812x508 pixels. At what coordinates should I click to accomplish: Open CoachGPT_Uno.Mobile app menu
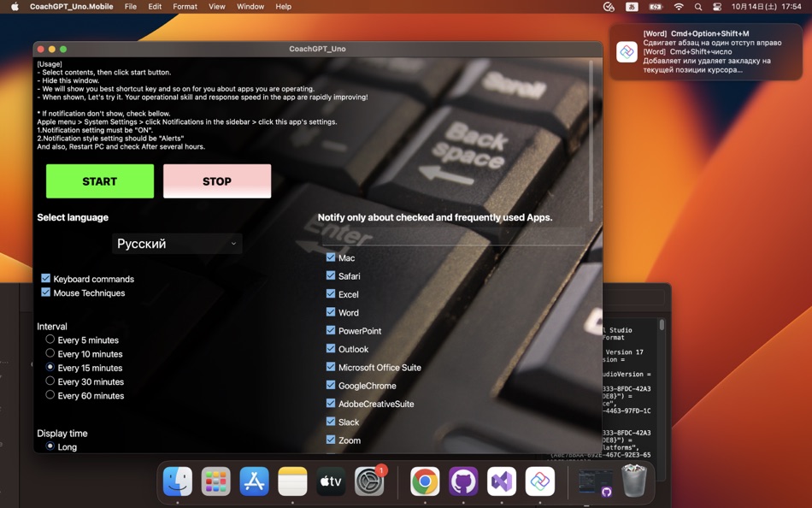tap(72, 7)
